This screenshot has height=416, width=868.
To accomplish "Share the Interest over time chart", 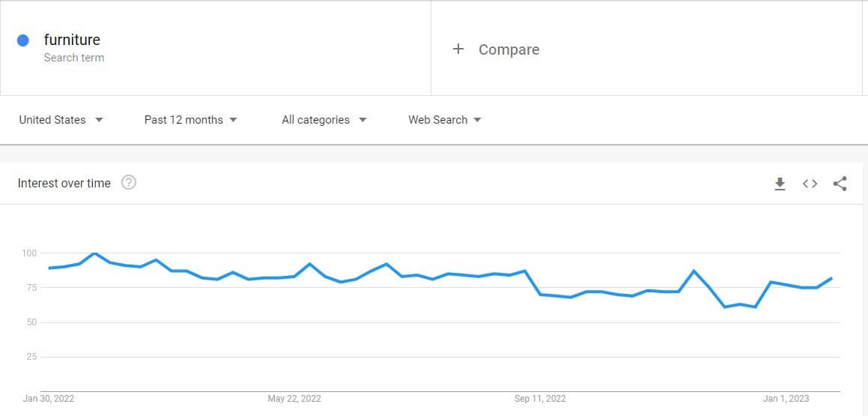I will 840,184.
